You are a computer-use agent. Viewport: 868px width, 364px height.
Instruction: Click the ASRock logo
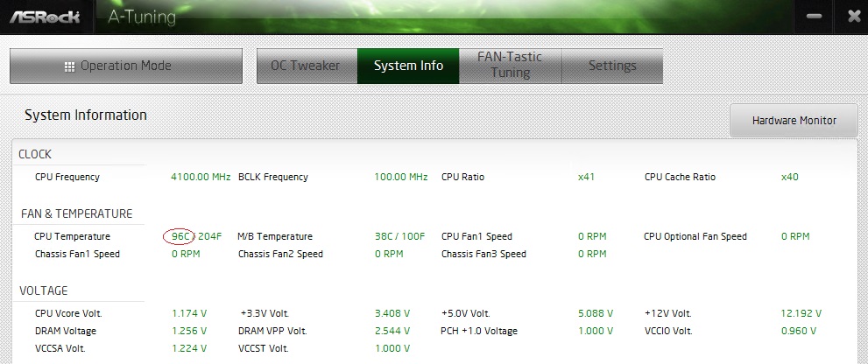tap(45, 17)
